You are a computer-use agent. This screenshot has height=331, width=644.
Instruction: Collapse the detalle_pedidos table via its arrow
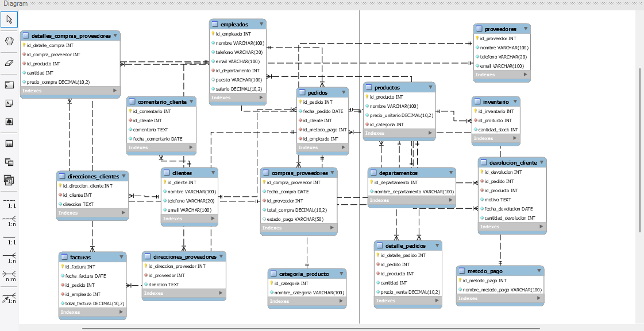[x=437, y=246]
